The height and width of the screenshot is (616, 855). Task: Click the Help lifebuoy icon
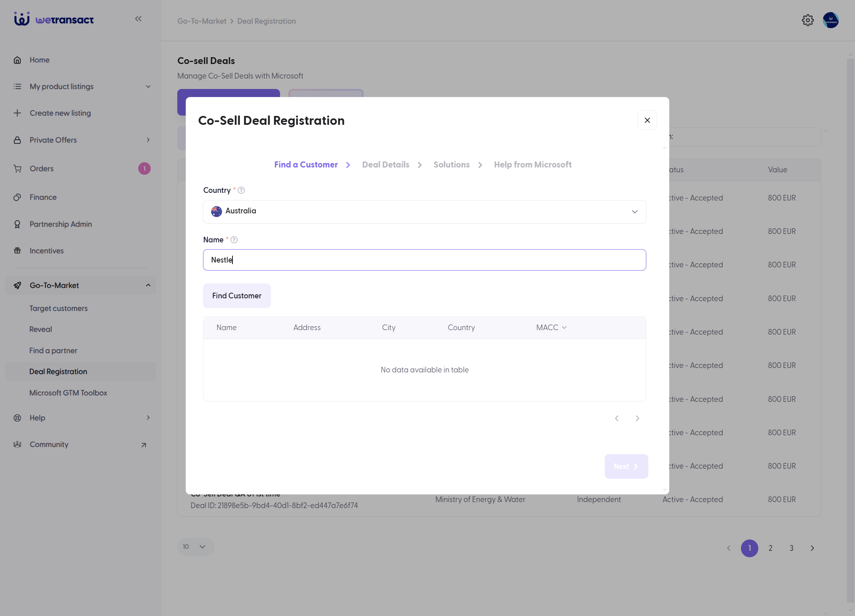17,418
